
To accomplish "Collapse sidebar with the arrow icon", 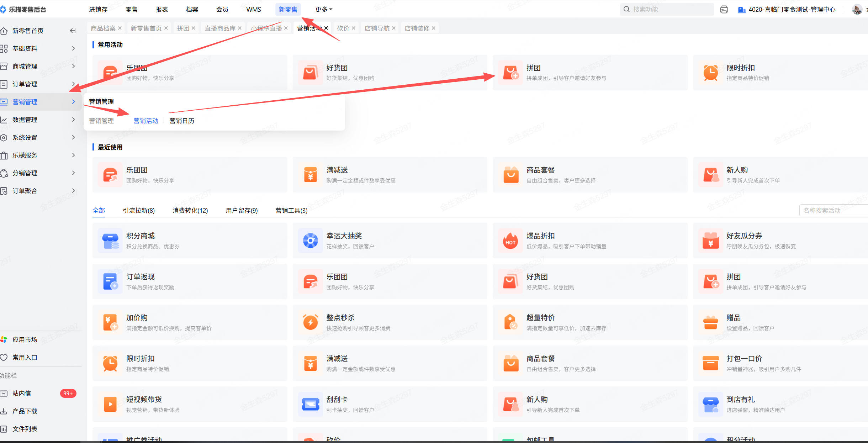I will (73, 31).
